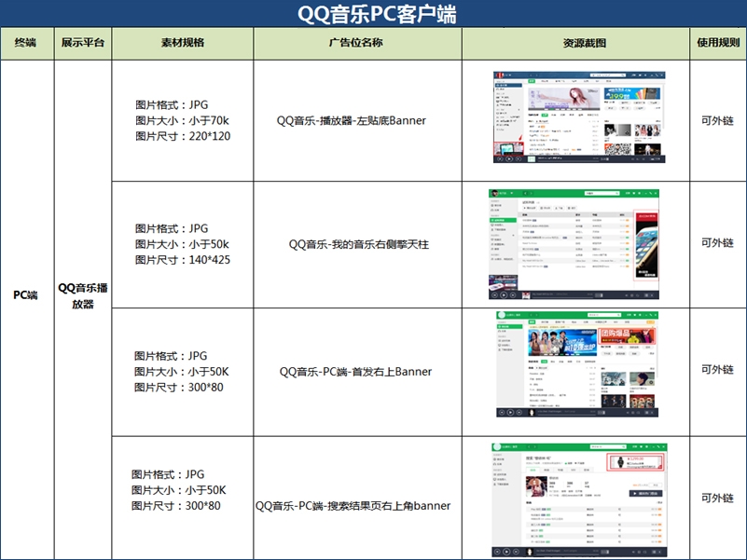Click the 素材规格 column header
This screenshot has height=560, width=747.
[183, 42]
